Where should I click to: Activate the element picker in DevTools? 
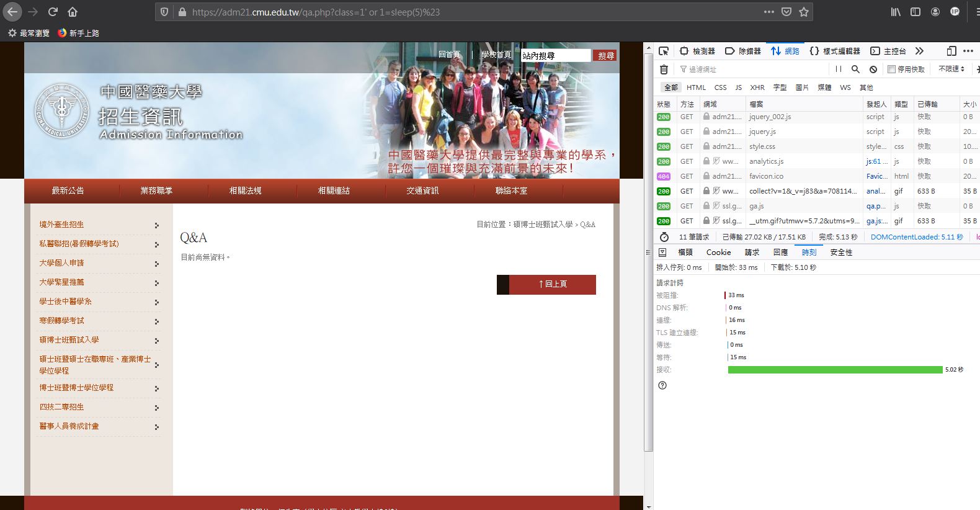664,51
